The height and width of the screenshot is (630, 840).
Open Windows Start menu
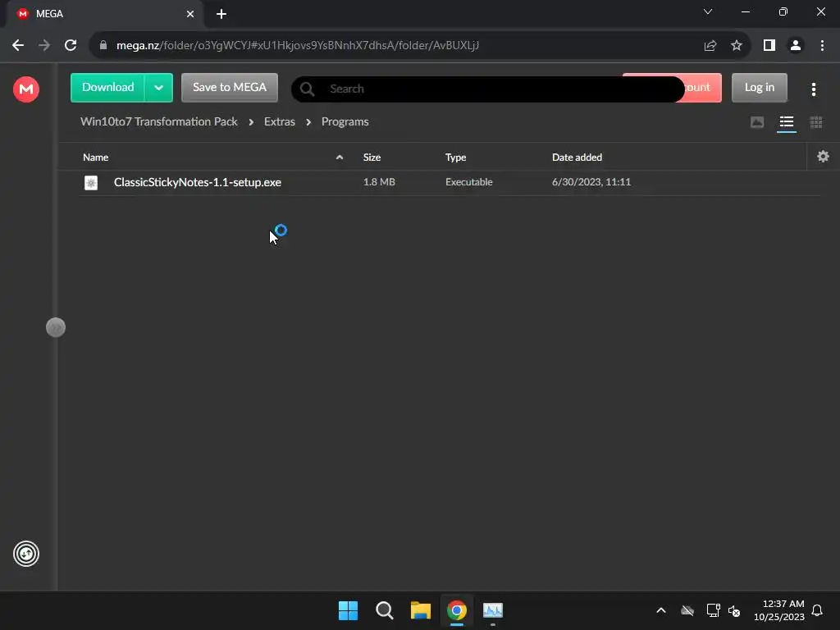(348, 610)
